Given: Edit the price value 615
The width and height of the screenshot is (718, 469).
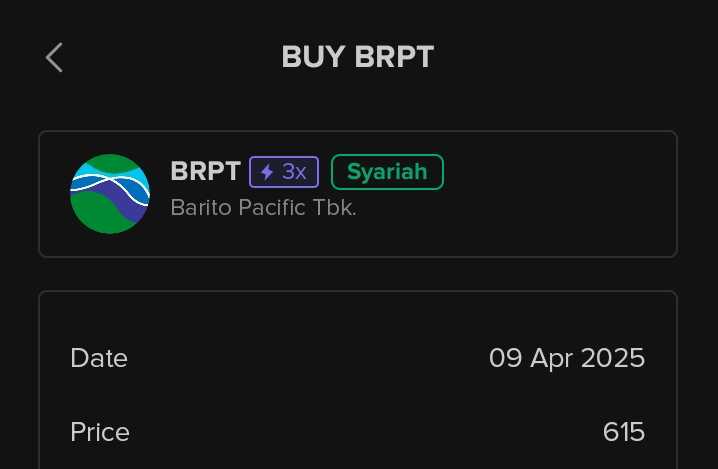Looking at the screenshot, I should [624, 432].
